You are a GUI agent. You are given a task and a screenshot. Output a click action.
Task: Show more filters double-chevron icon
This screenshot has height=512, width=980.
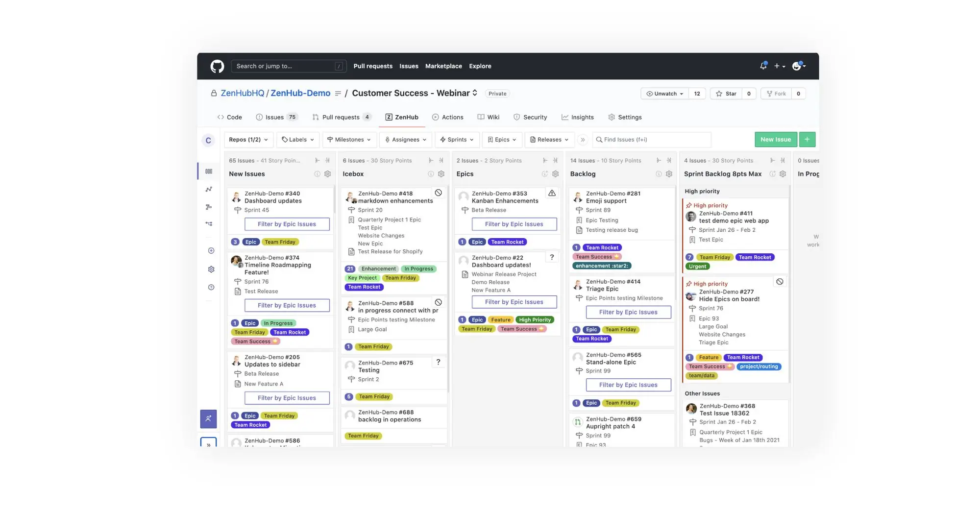pos(583,140)
